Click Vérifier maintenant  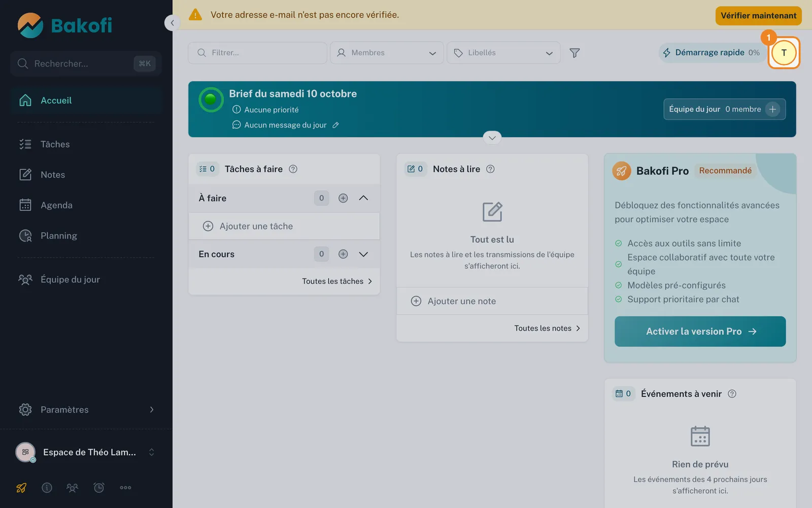(x=758, y=16)
